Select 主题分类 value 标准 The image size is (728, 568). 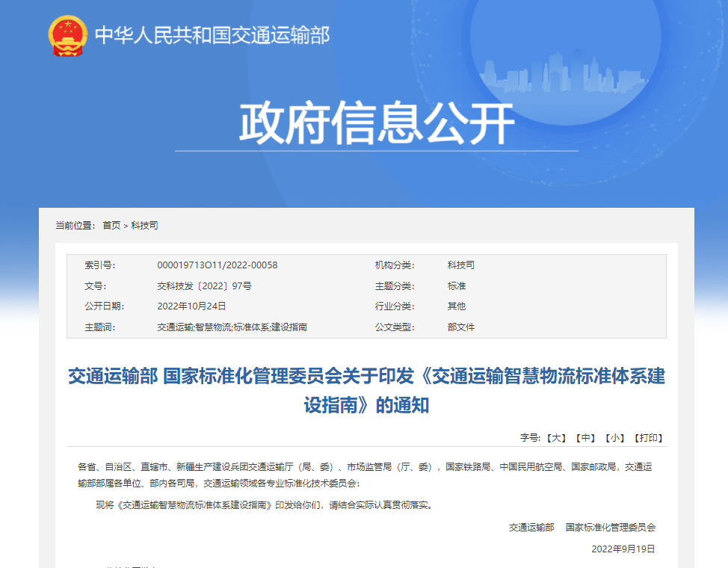(457, 286)
